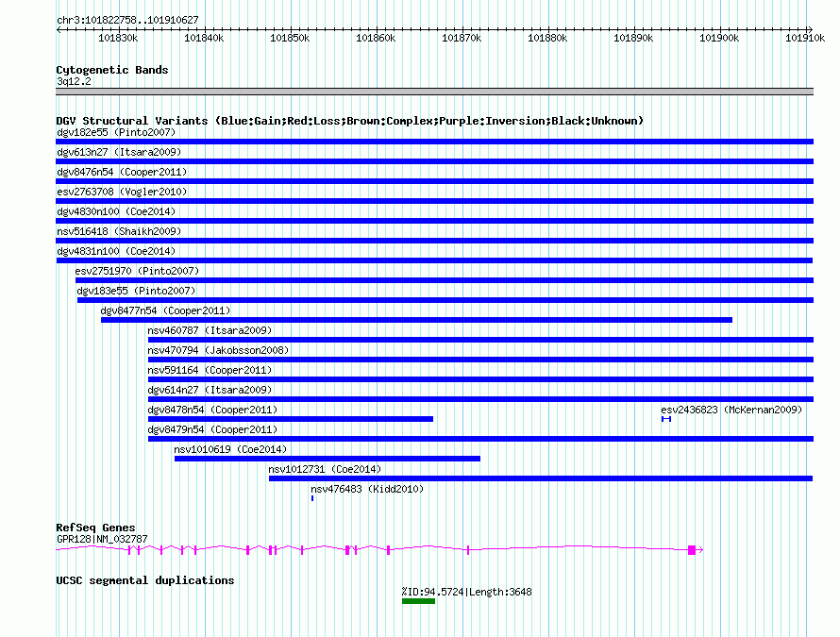Click the 101850k ruler tick label
Viewport: 840px width, 637px height.
pos(290,38)
